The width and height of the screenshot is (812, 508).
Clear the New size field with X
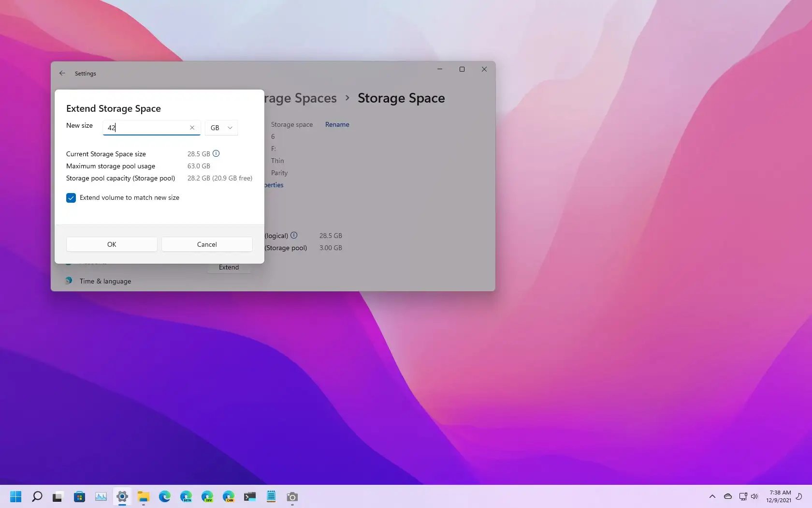(192, 128)
